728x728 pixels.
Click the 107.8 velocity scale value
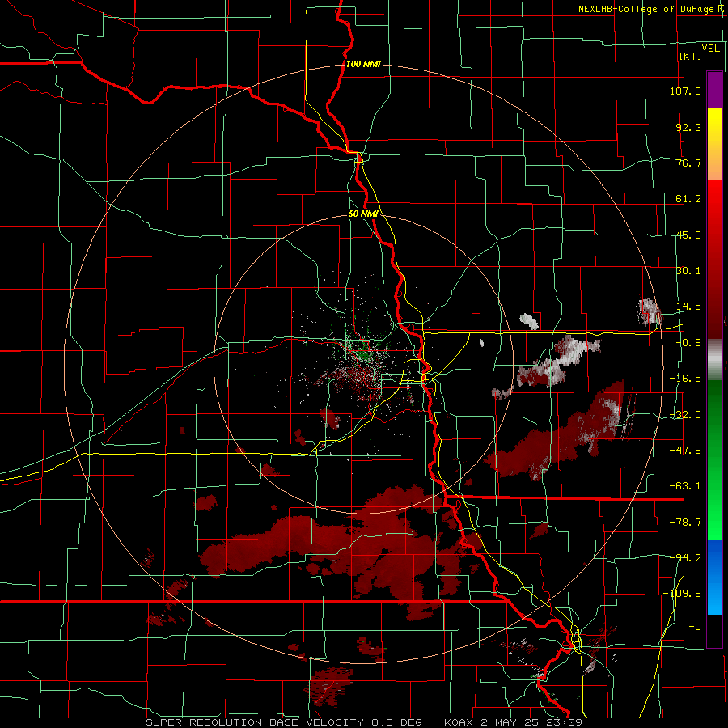coord(685,91)
